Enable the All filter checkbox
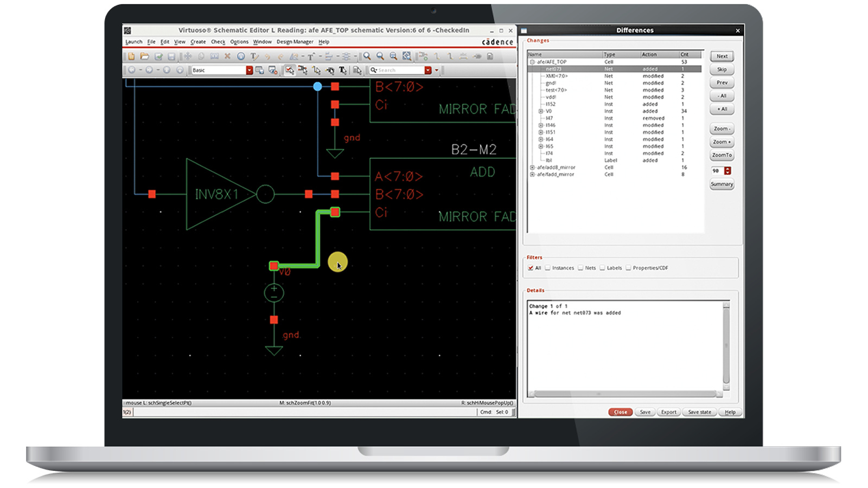Viewport: 868px width, 488px height. tap(530, 268)
